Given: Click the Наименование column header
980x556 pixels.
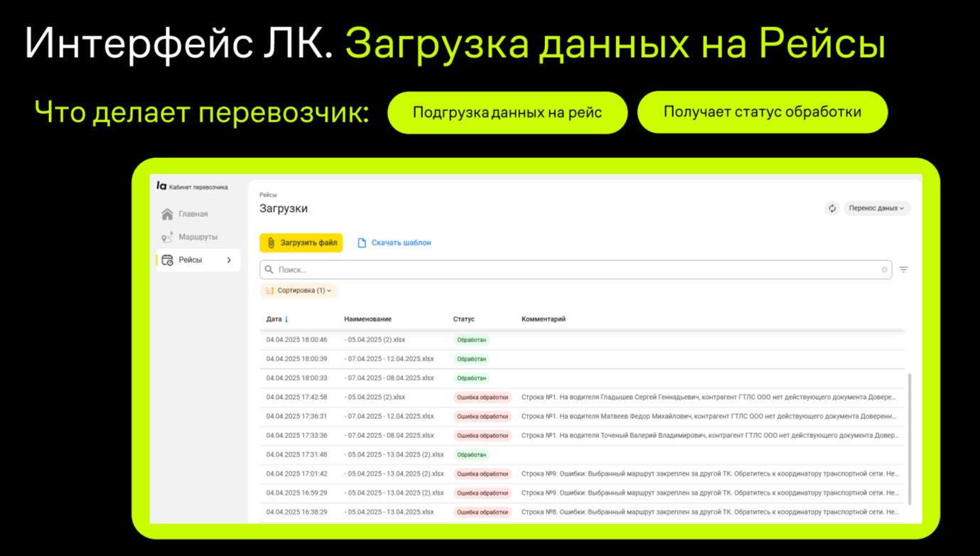Looking at the screenshot, I should [x=367, y=319].
